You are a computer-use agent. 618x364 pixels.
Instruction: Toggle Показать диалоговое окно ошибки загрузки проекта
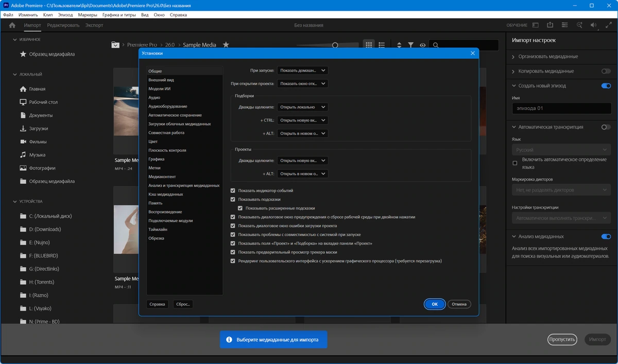(x=233, y=226)
